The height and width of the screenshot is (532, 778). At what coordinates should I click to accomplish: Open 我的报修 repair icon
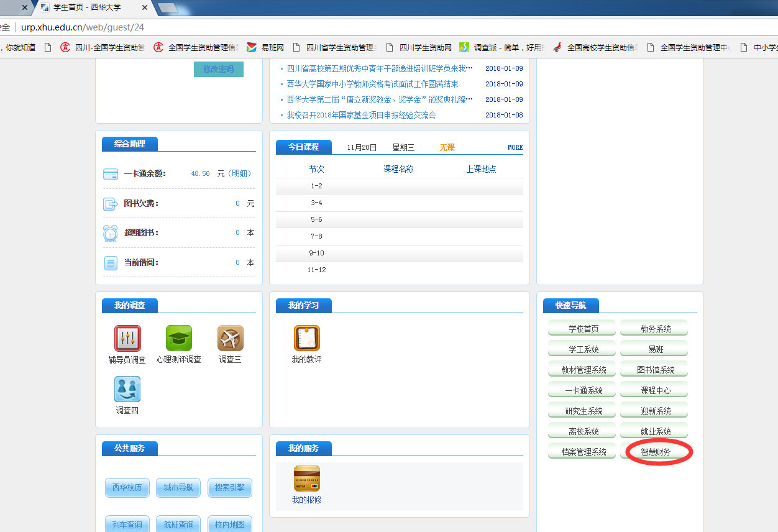pyautogui.click(x=306, y=479)
